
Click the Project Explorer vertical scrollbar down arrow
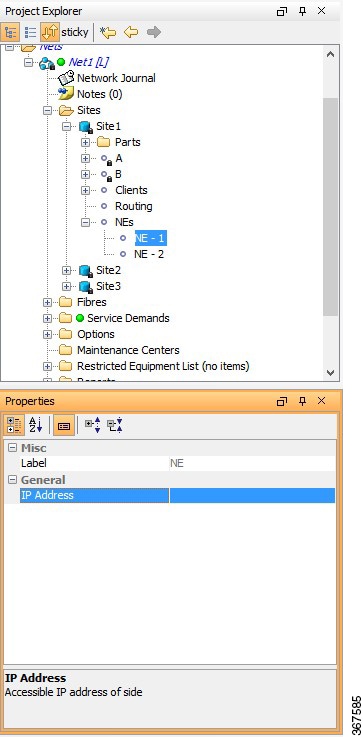click(x=331, y=373)
